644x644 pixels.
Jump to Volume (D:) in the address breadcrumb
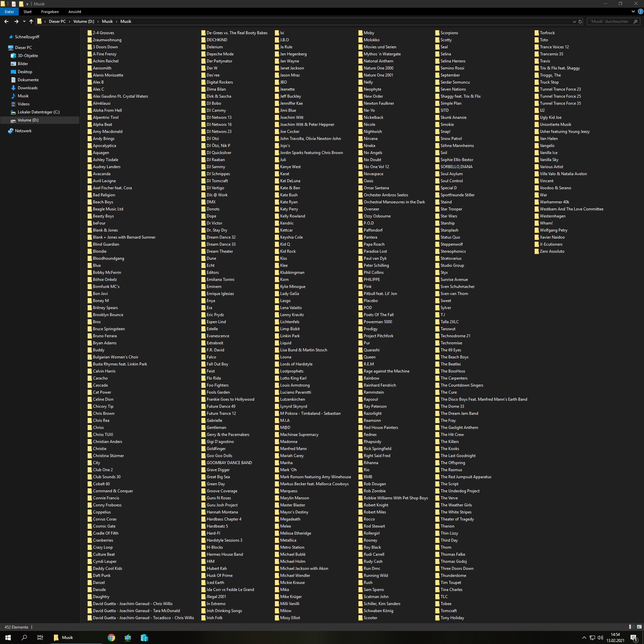click(x=84, y=21)
